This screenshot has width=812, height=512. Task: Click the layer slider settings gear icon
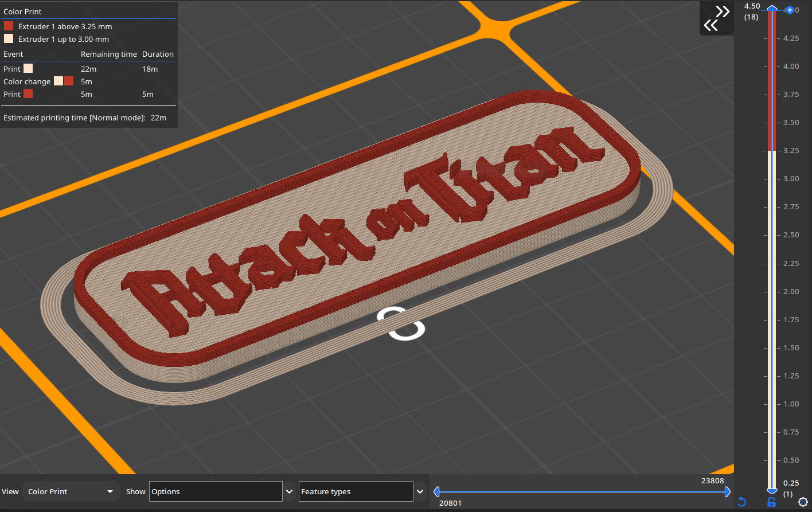[803, 502]
